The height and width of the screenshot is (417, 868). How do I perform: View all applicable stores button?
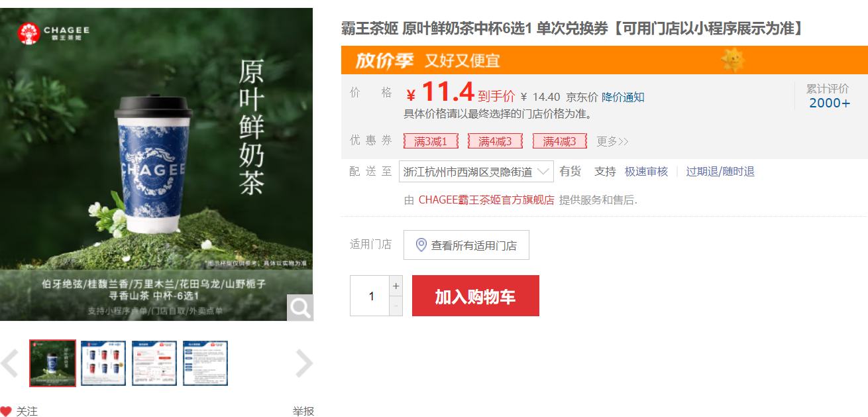466,245
